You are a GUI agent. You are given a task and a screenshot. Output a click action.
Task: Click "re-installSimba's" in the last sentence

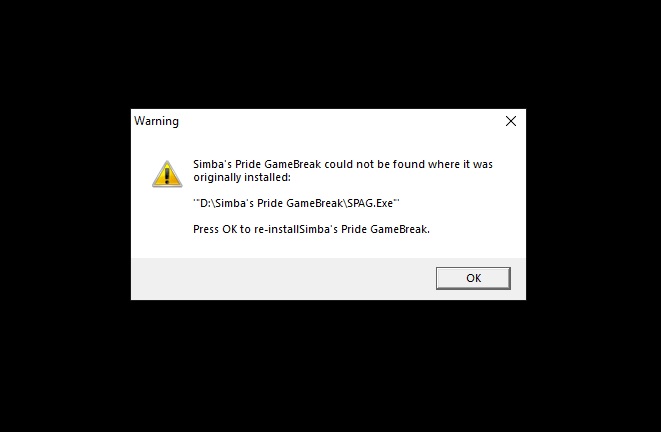(x=296, y=229)
